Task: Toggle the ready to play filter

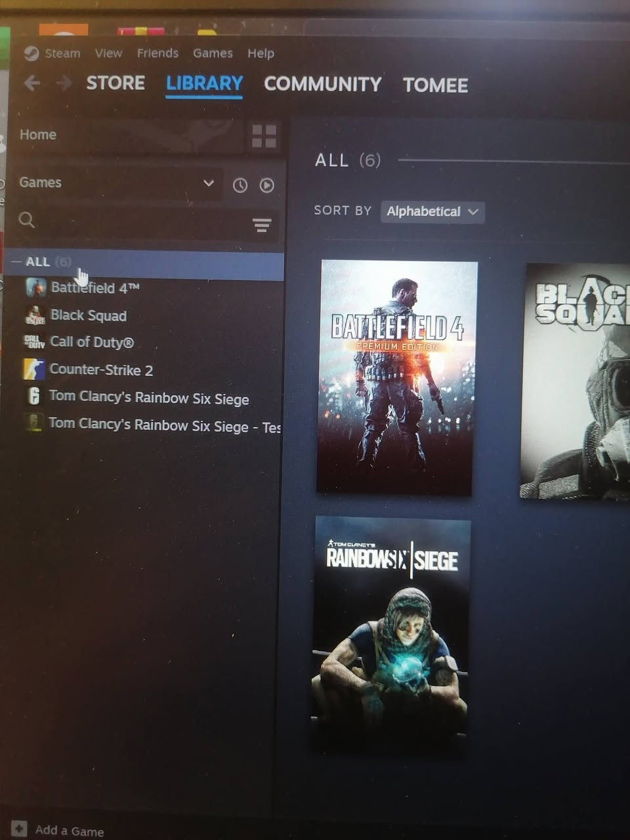Action: tap(266, 186)
